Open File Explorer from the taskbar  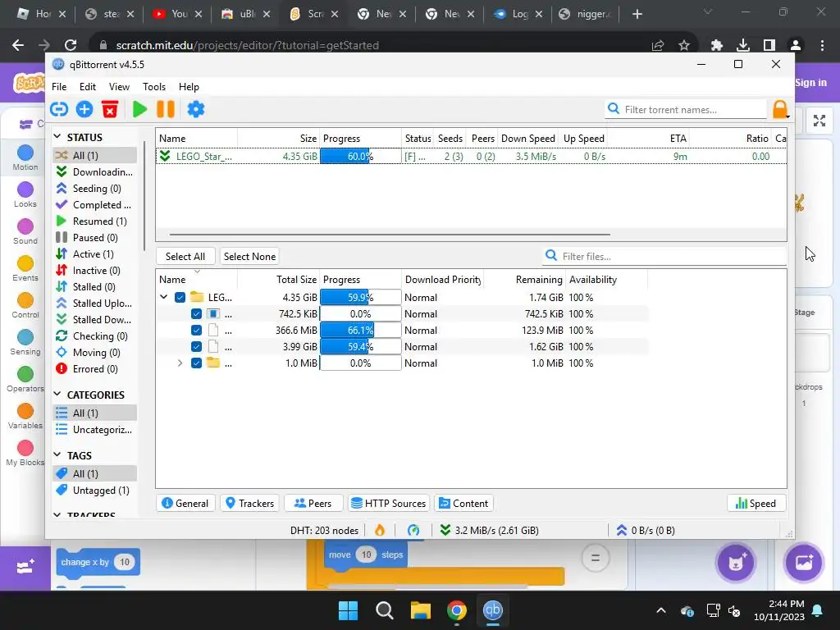click(x=421, y=610)
